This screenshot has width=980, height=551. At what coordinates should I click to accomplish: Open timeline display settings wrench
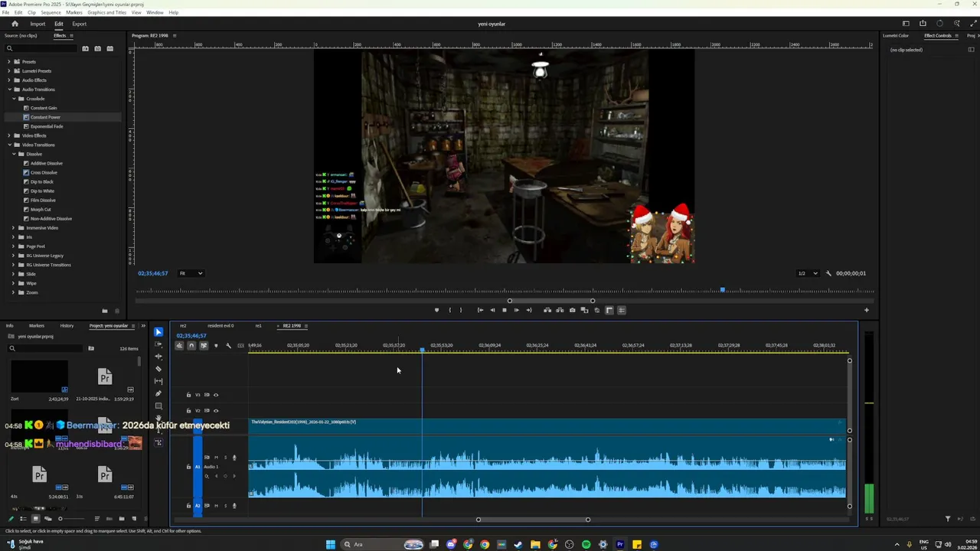click(x=228, y=346)
